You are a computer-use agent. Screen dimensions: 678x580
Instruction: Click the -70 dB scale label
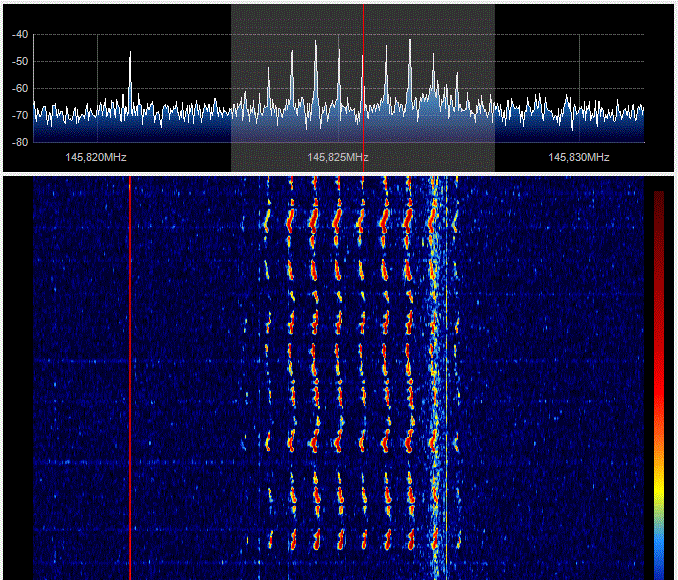coord(20,115)
